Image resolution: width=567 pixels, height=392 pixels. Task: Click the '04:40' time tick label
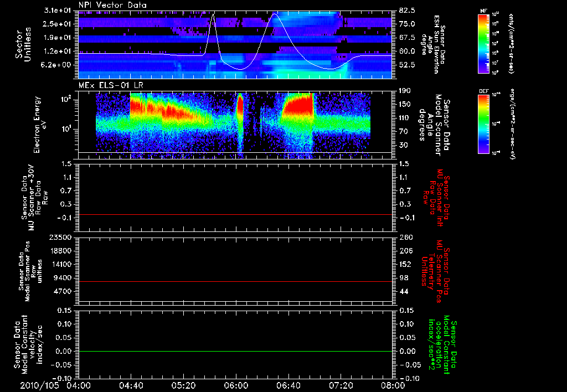[131, 385]
